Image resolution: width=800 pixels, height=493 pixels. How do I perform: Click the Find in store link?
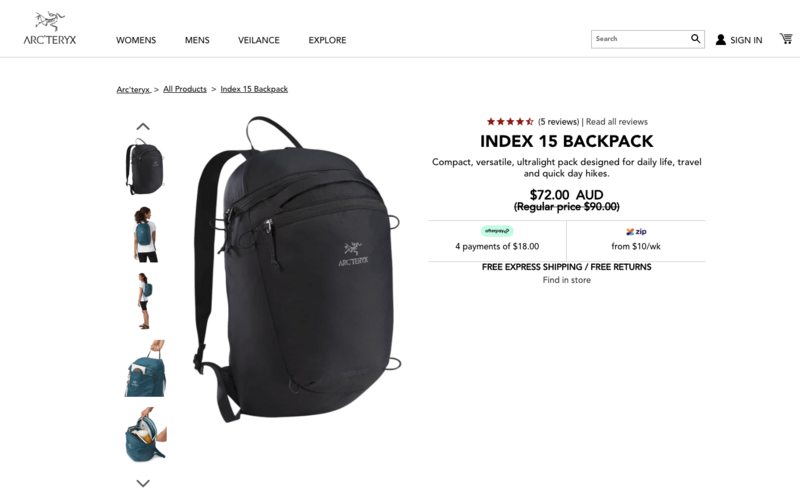pos(566,280)
